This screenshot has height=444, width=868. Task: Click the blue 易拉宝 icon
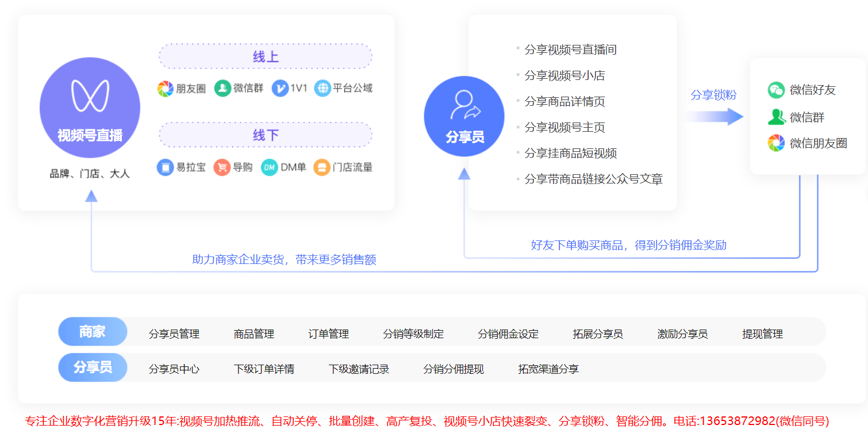166,167
